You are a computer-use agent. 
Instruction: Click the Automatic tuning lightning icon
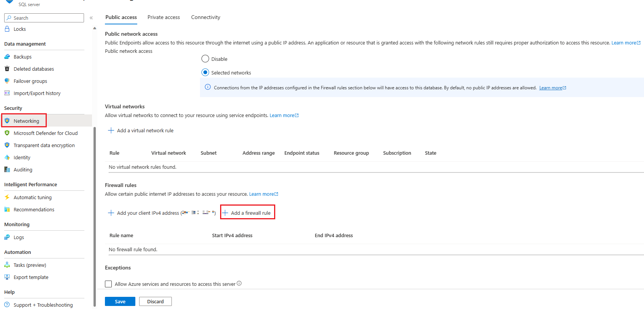tap(7, 197)
